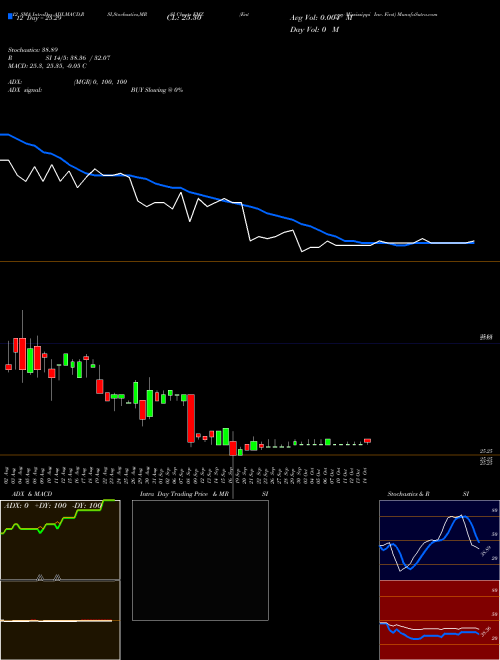This screenshot has width=500, height=660.
Task: Click the 'MACD: 25.3, 25.33, -0.03 C' line
Action: click(47, 66)
